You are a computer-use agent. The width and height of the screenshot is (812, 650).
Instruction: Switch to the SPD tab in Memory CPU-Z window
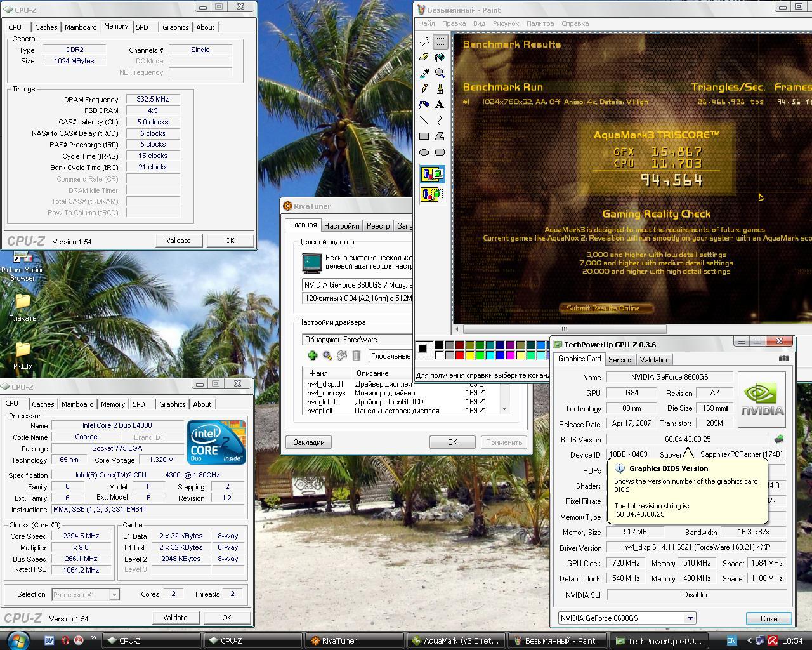[x=142, y=27]
